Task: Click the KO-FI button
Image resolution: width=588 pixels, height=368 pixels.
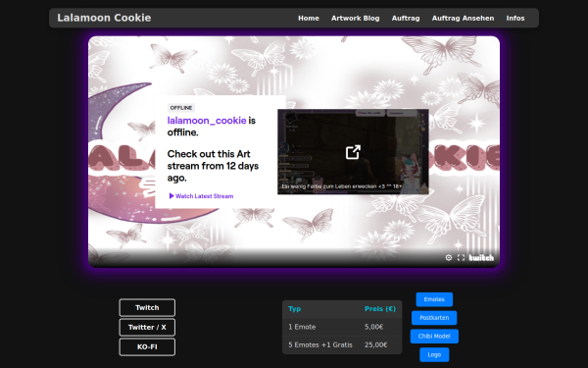Action: click(147, 347)
